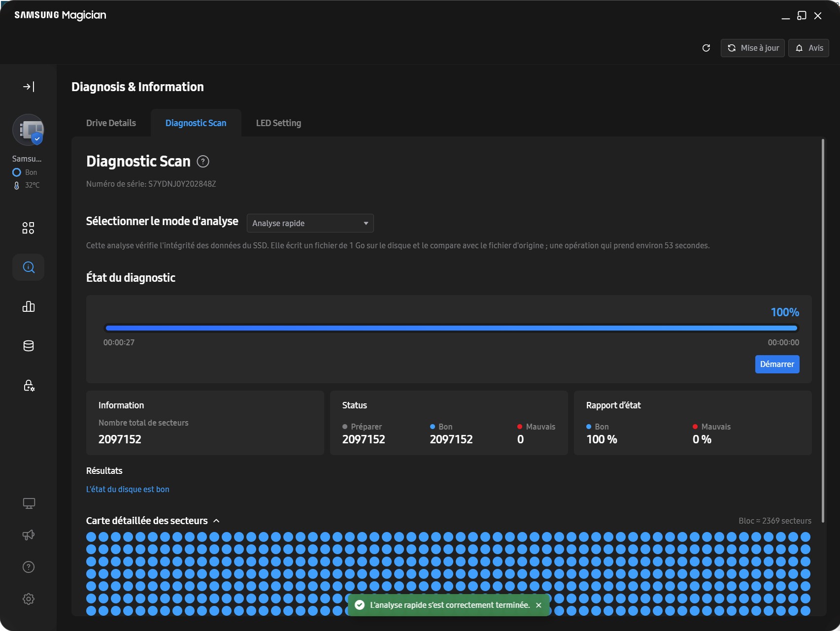This screenshot has width=840, height=631.
Task: Expand the sidebar with arrow icon
Action: 29,87
